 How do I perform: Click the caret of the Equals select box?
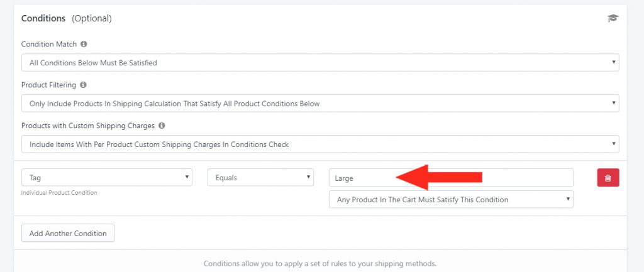click(x=308, y=177)
